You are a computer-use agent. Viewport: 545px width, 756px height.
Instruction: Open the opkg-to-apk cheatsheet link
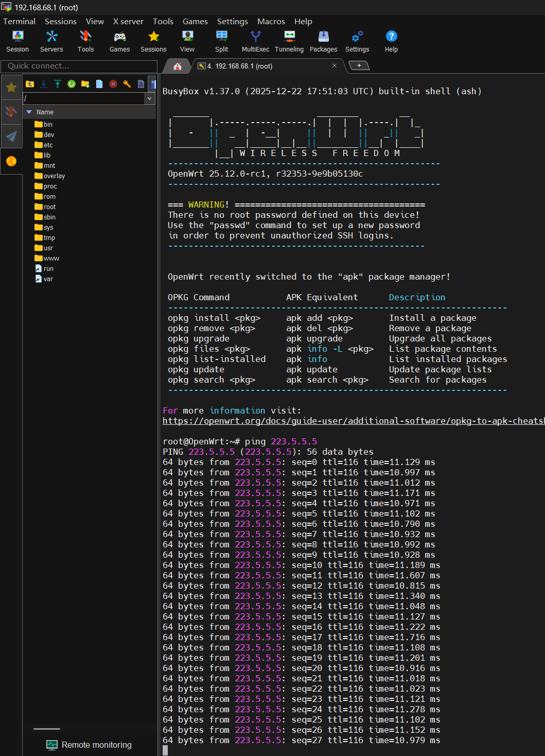coord(353,421)
